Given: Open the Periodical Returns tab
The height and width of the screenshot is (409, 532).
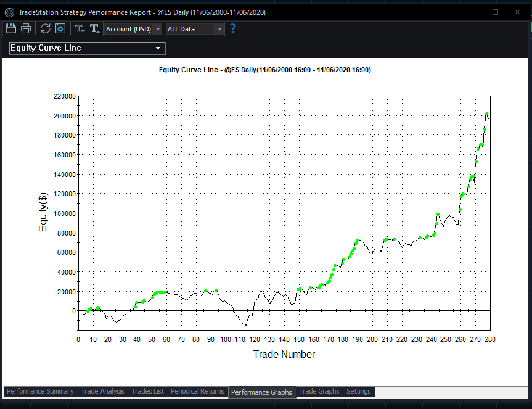Looking at the screenshot, I should click(197, 391).
